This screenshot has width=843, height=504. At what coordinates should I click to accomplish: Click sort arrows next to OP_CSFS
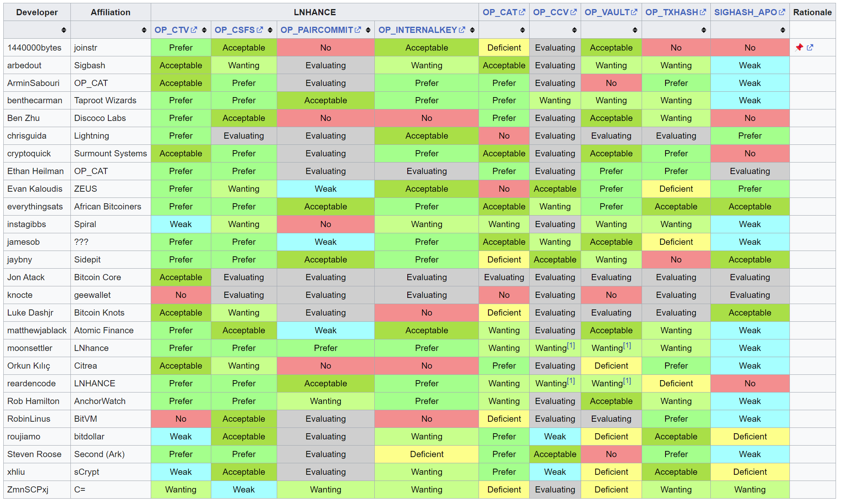pos(270,30)
